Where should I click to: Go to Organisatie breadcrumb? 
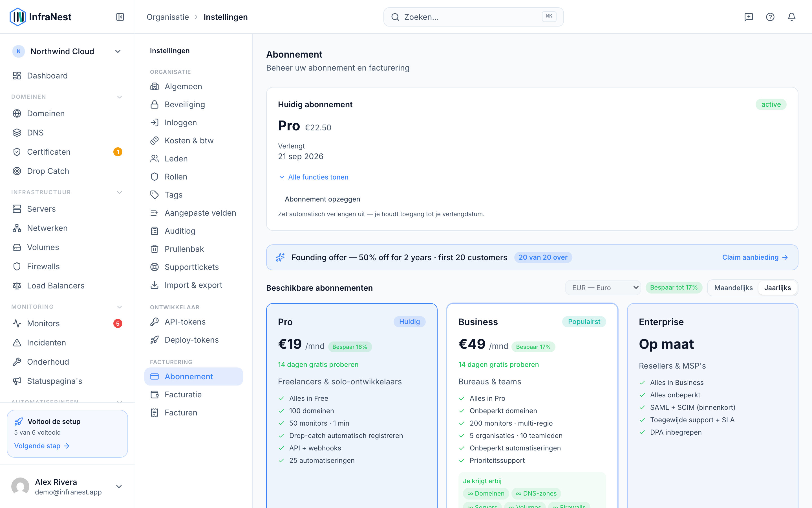click(x=168, y=17)
